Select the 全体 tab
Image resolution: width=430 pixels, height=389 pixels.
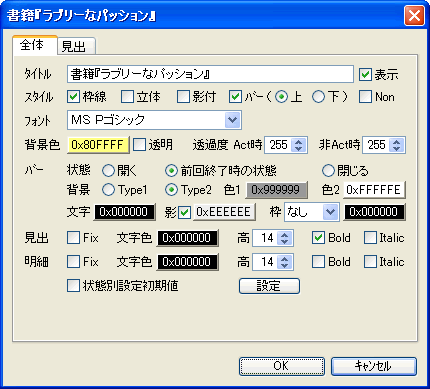pyautogui.click(x=35, y=45)
